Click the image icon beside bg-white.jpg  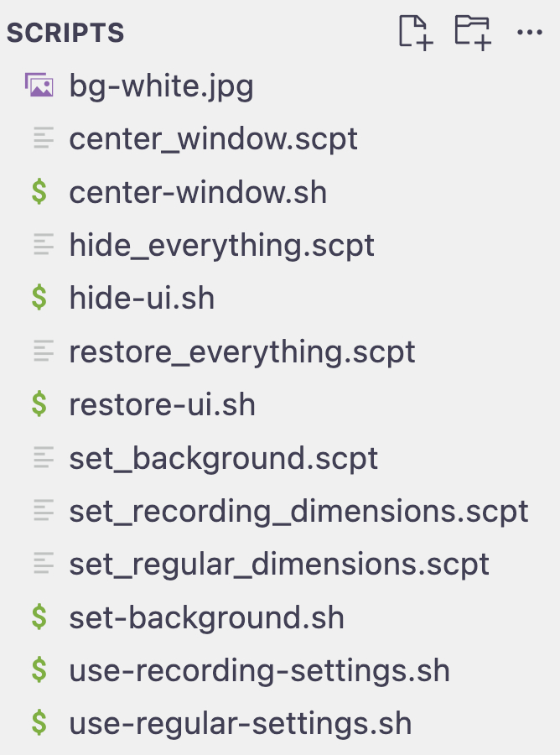pos(39,86)
